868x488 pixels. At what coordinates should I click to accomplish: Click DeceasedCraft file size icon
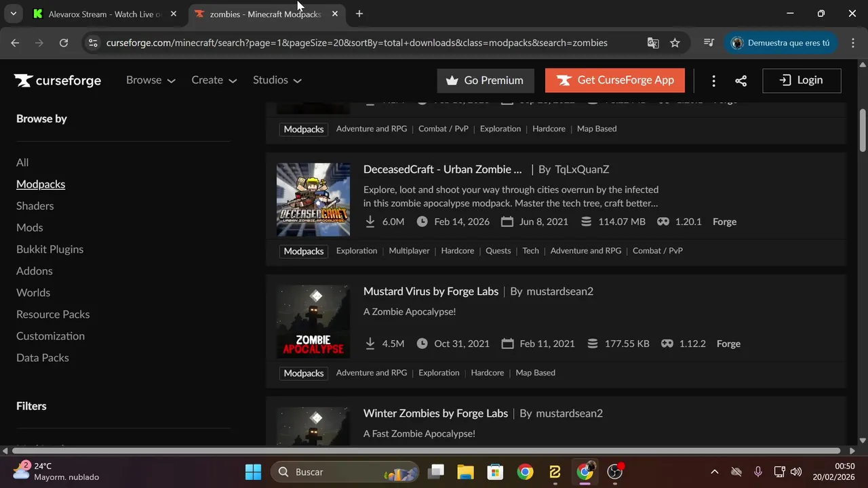586,222
